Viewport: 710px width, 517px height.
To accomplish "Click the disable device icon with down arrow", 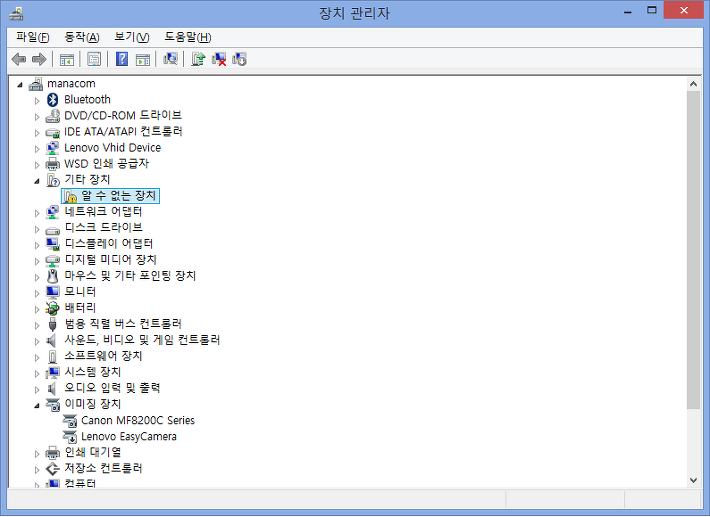I will tap(239, 59).
